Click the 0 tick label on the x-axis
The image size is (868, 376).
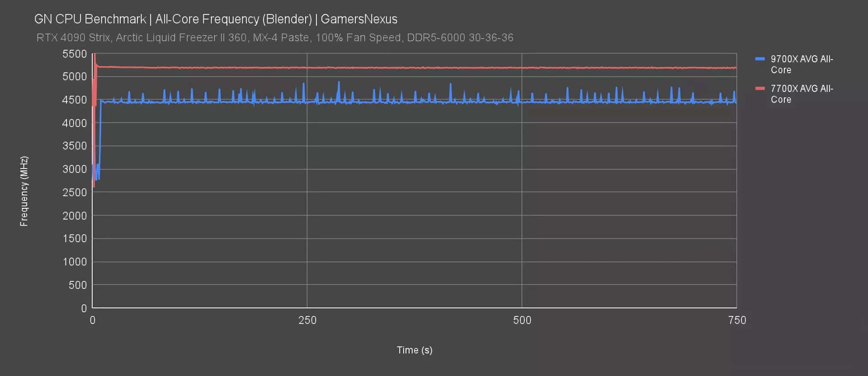point(93,320)
